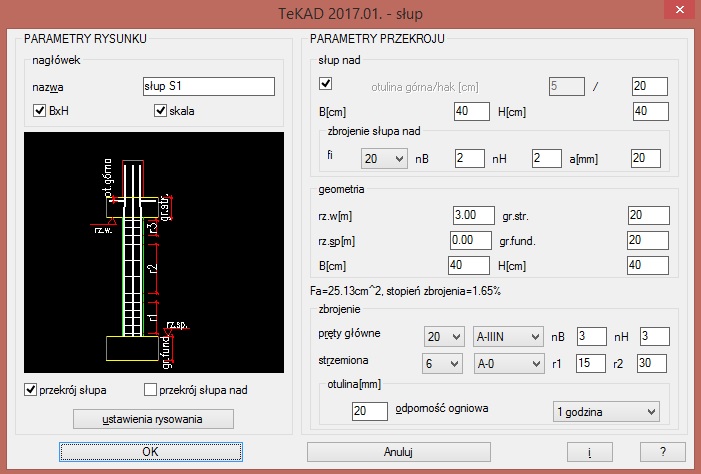Open the odporność ogniowa dropdown
This screenshot has height=474, width=701.
[606, 412]
